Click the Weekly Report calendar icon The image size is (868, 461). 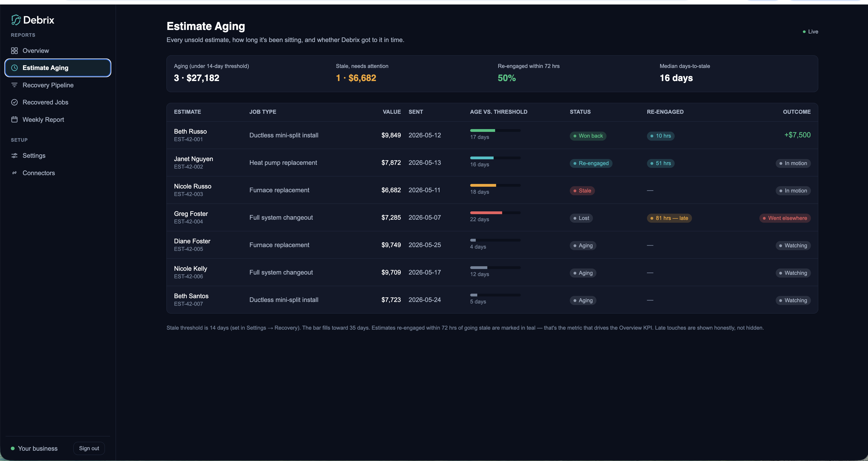(x=14, y=119)
